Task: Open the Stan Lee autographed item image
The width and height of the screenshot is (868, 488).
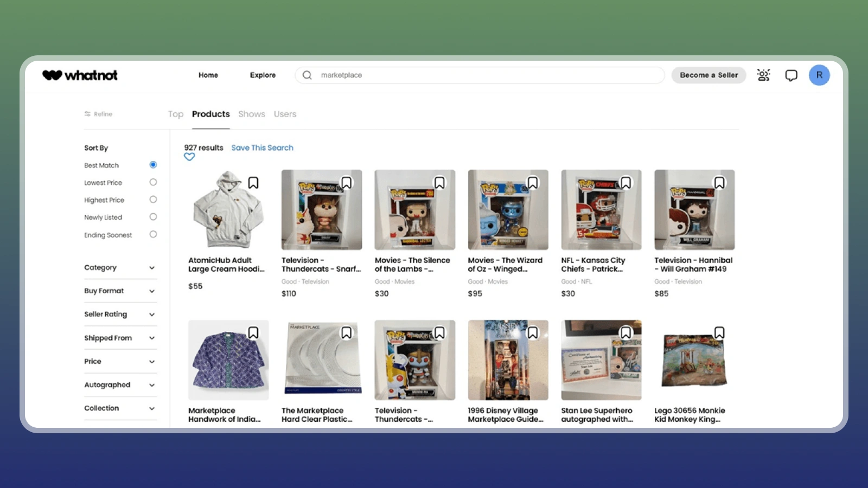Action: pyautogui.click(x=601, y=360)
